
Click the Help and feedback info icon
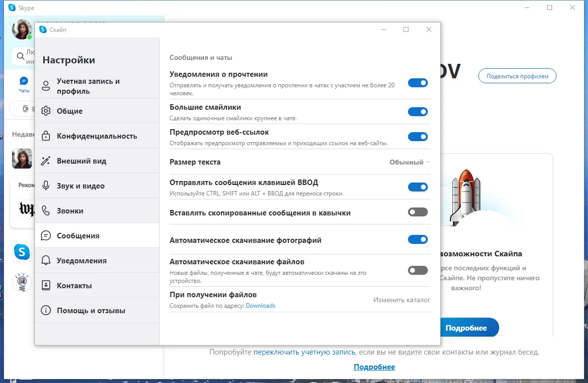pos(46,310)
